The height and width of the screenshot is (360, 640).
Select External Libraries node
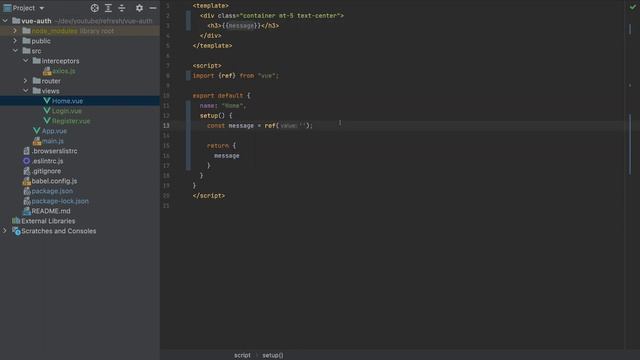point(48,221)
